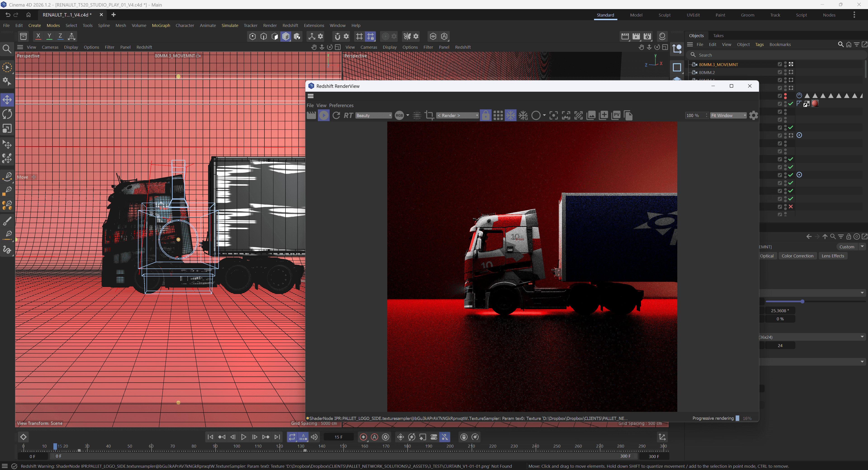Viewport: 868px width, 470px height.
Task: Switch to the Takes tab
Action: click(718, 35)
